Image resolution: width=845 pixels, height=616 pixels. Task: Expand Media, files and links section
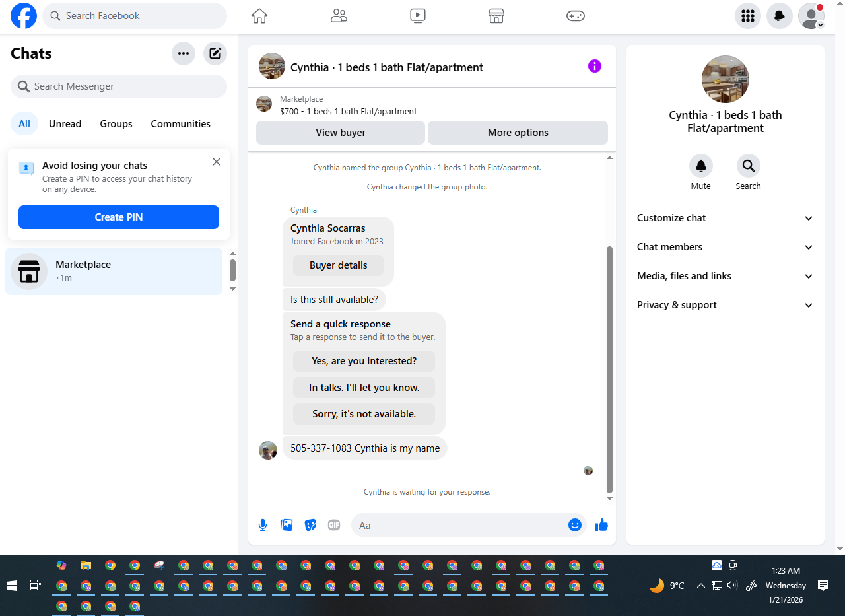click(x=726, y=276)
